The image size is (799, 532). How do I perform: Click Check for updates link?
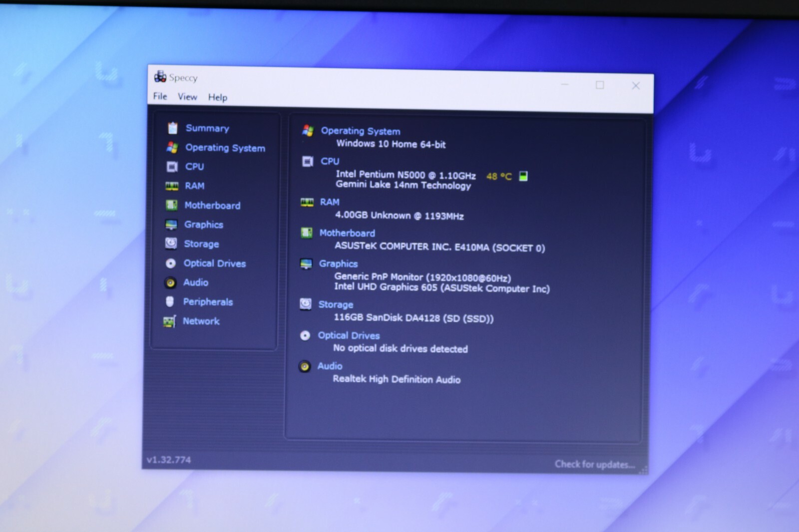(x=595, y=464)
